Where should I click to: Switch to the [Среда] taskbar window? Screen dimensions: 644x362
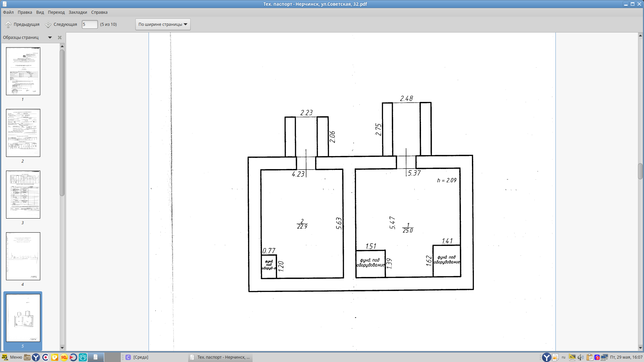click(137, 357)
